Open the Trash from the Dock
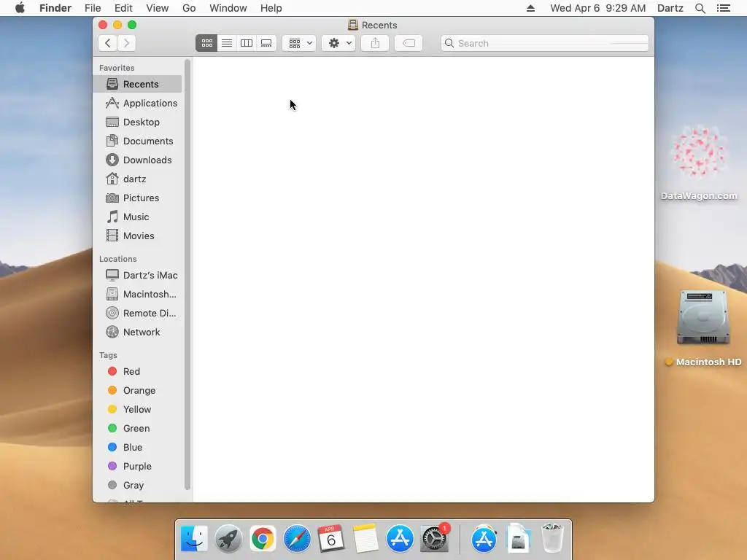Screen dimensions: 747x560 553,539
